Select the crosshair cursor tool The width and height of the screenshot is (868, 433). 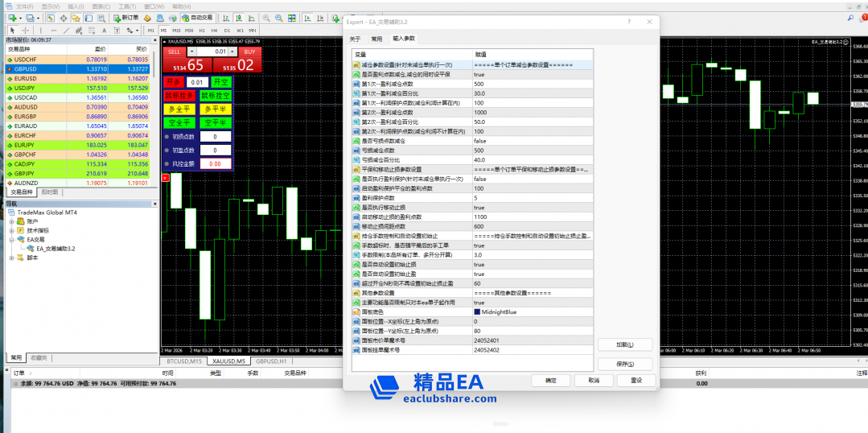(27, 30)
